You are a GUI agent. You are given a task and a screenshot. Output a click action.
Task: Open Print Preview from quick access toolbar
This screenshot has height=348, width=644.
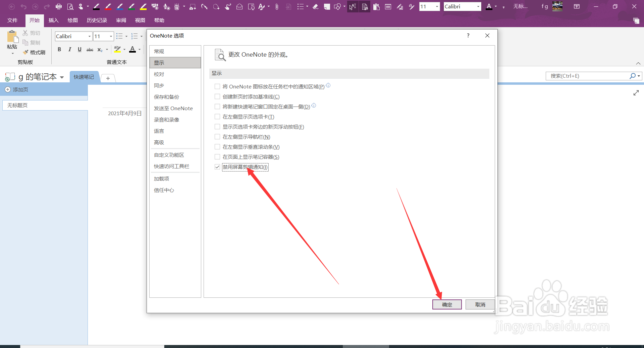[x=70, y=6]
